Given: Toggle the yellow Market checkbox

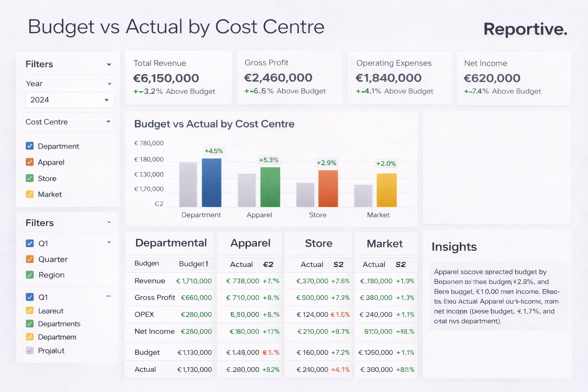Looking at the screenshot, I should click(x=30, y=194).
